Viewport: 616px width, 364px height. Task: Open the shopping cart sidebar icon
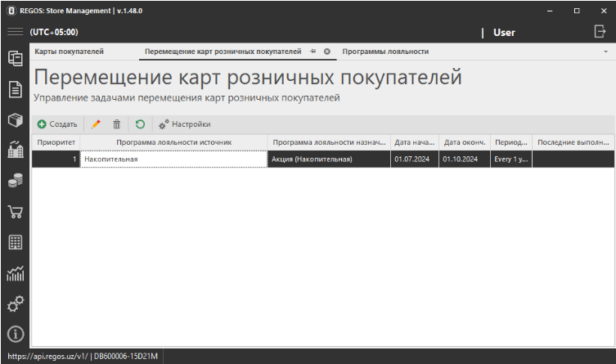[15, 212]
